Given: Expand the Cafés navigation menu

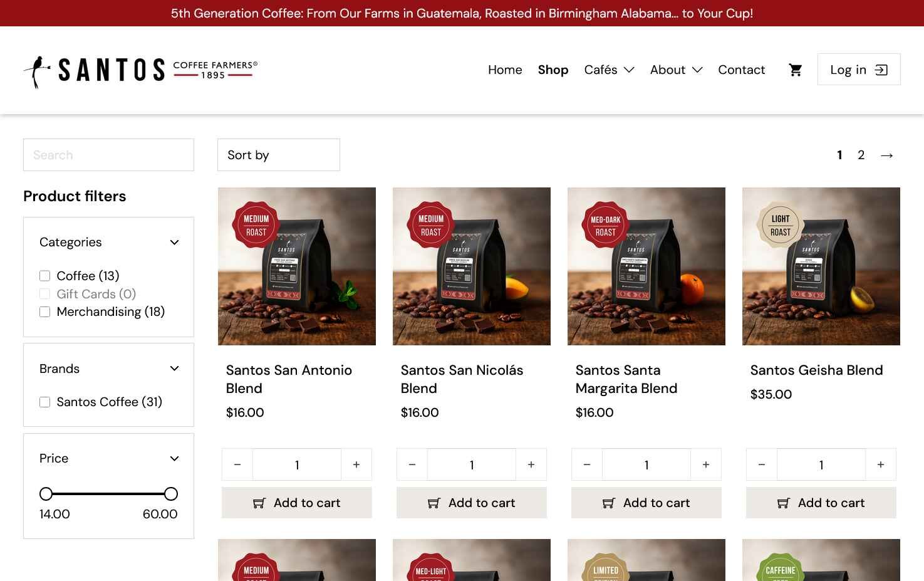Looking at the screenshot, I should tap(609, 70).
